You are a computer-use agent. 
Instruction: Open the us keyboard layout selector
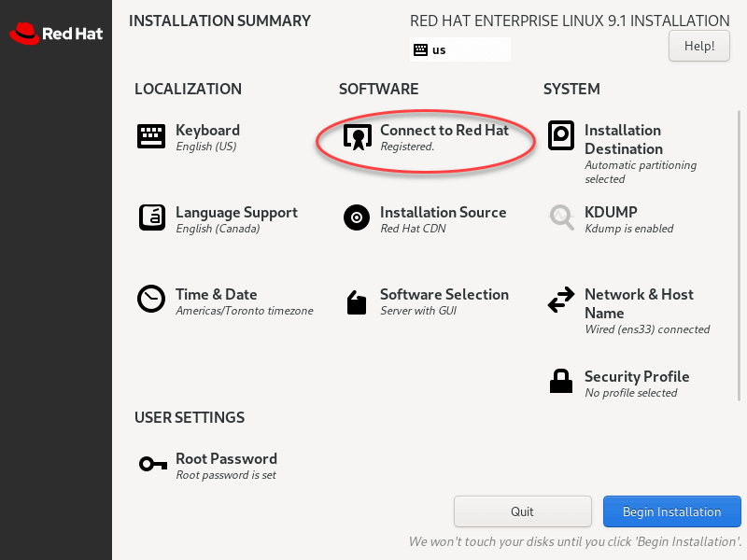[x=459, y=49]
